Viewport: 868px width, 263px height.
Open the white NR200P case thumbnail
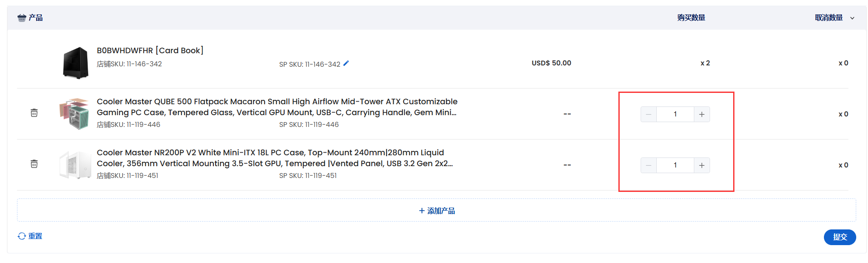75,165
